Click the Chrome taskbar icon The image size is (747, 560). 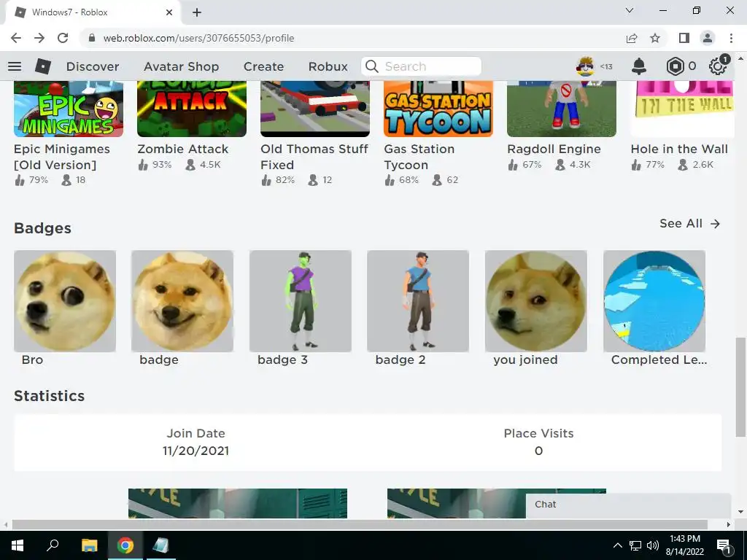[125, 545]
